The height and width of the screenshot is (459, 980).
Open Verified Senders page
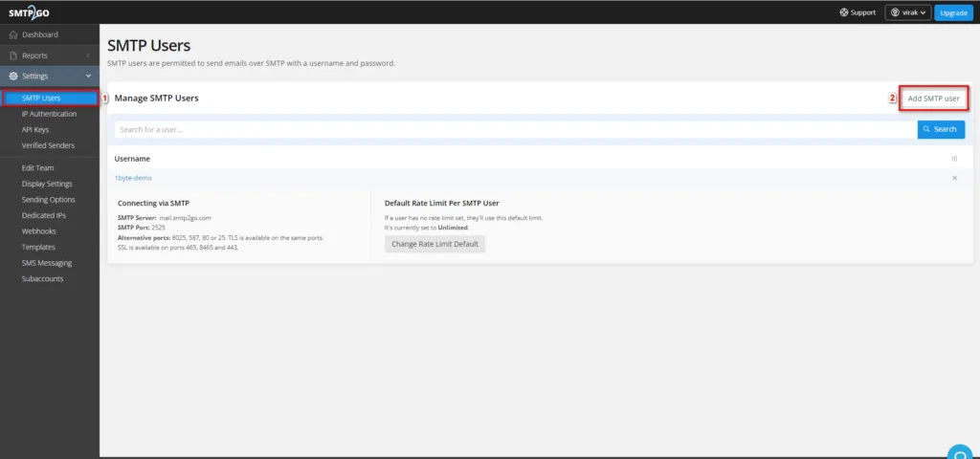pyautogui.click(x=48, y=145)
